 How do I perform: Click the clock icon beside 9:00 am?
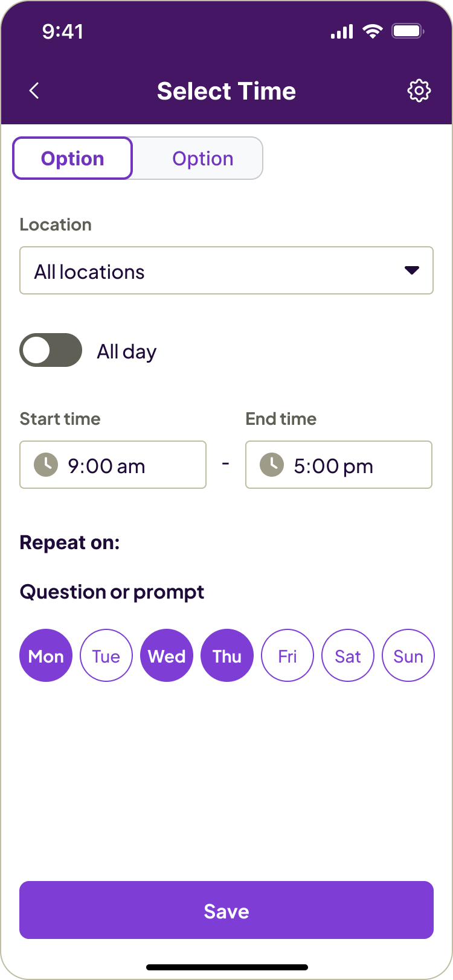pyautogui.click(x=46, y=465)
